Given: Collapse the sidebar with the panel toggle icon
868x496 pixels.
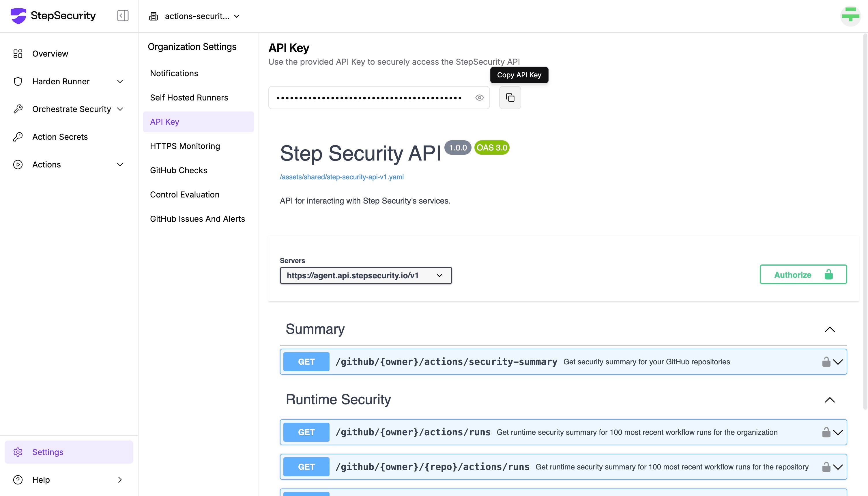Looking at the screenshot, I should tap(123, 16).
